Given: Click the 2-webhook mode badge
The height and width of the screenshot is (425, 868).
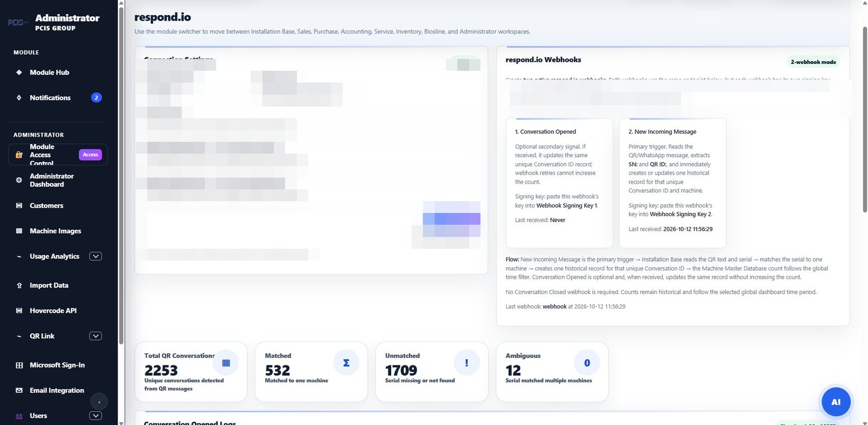Looking at the screenshot, I should pyautogui.click(x=813, y=62).
